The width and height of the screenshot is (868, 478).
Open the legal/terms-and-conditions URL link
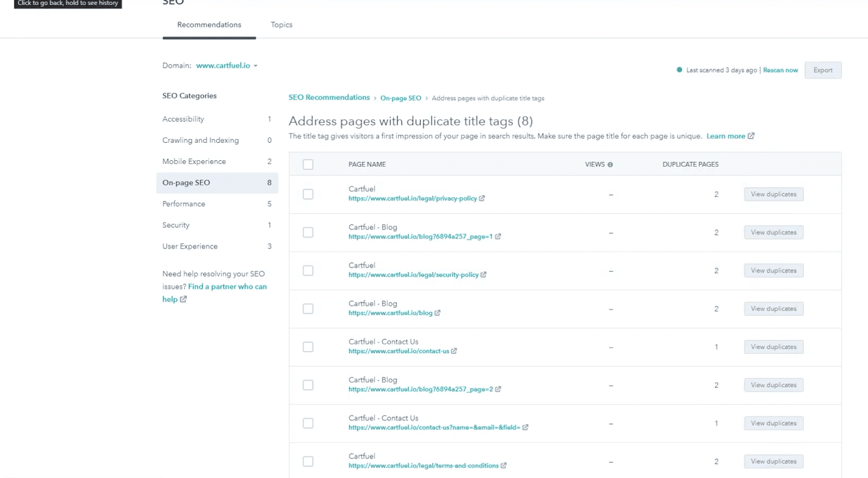coord(423,465)
